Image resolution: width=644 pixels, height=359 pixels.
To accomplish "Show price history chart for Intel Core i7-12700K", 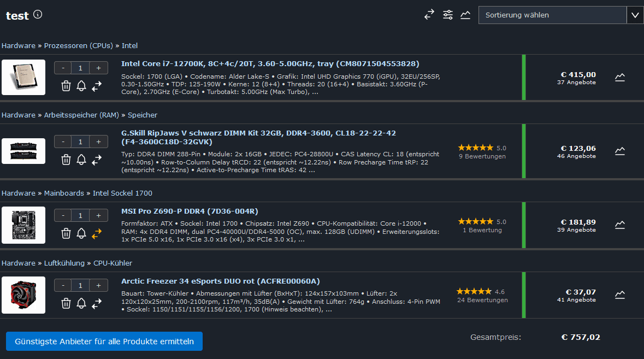I will coord(620,77).
